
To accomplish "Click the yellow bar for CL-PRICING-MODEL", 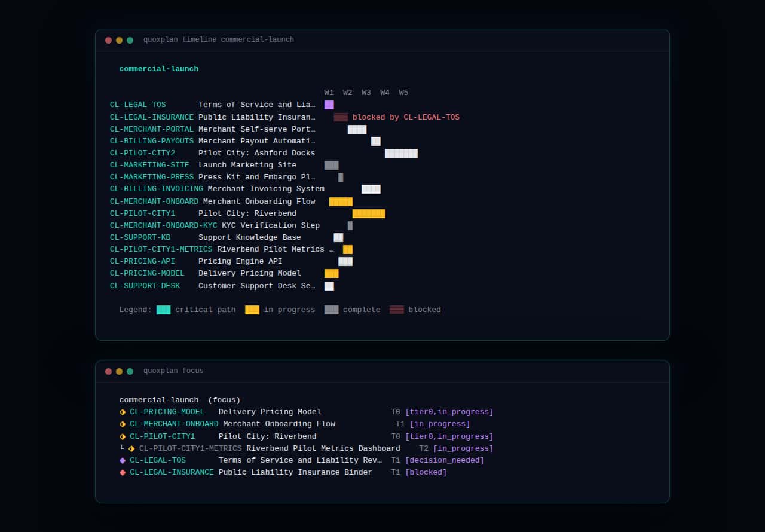I will pos(332,273).
